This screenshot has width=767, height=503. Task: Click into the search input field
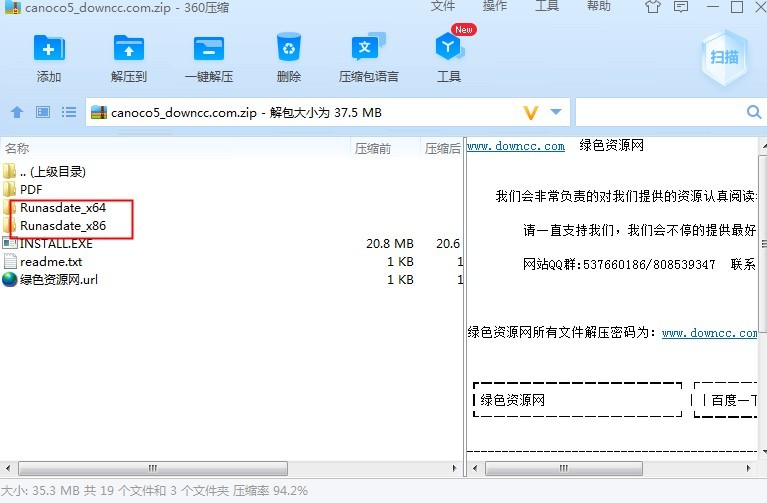point(660,112)
